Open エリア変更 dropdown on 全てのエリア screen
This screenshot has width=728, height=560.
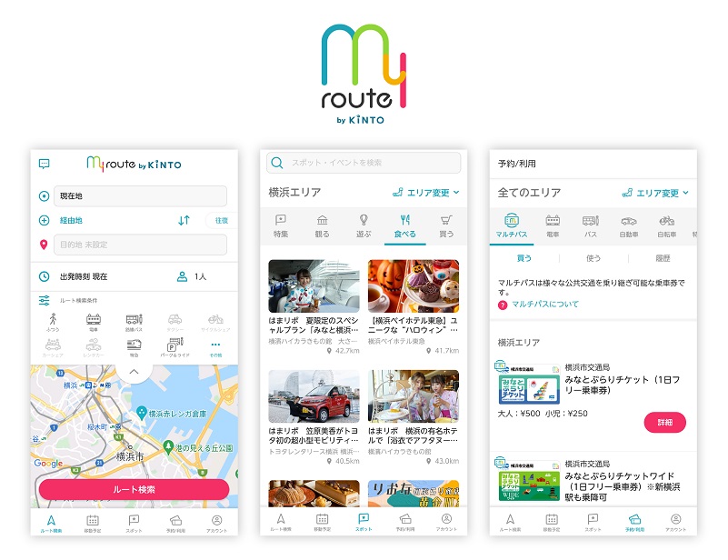click(655, 193)
